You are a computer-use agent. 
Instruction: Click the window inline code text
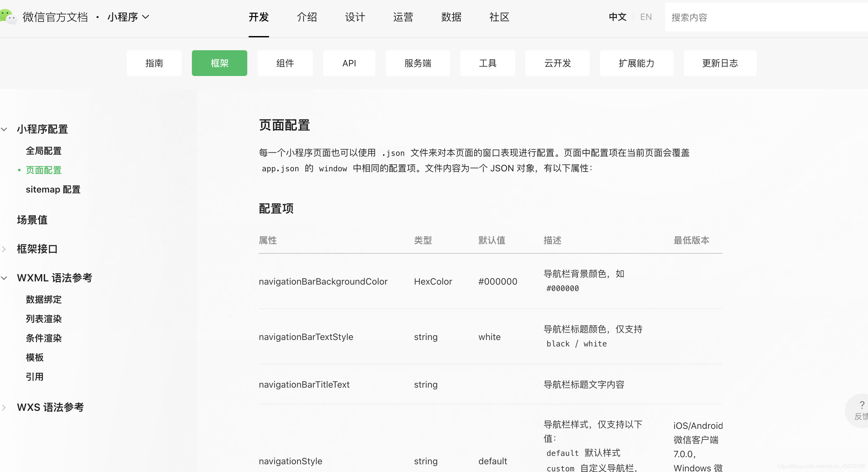click(333, 168)
